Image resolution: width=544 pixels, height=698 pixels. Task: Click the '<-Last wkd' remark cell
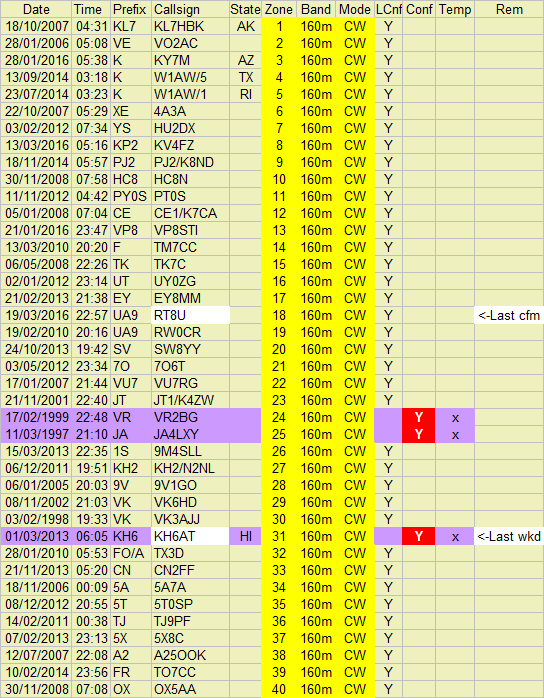pyautogui.click(x=509, y=536)
